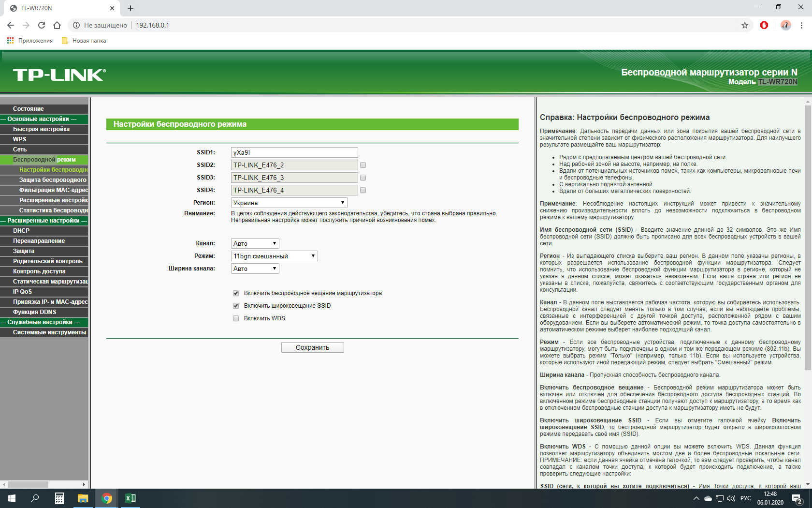Click the site info 'Не защищено' icon
Screen dimensions: 812x508
(x=76, y=25)
